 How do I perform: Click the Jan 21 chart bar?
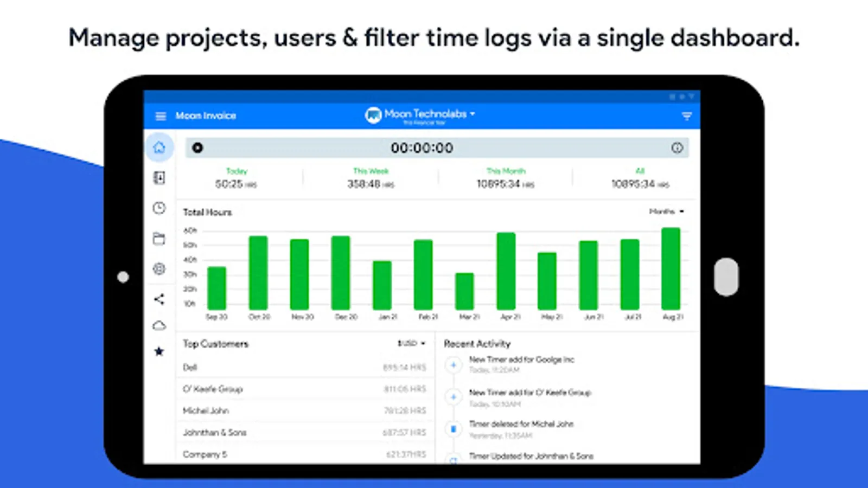point(382,286)
